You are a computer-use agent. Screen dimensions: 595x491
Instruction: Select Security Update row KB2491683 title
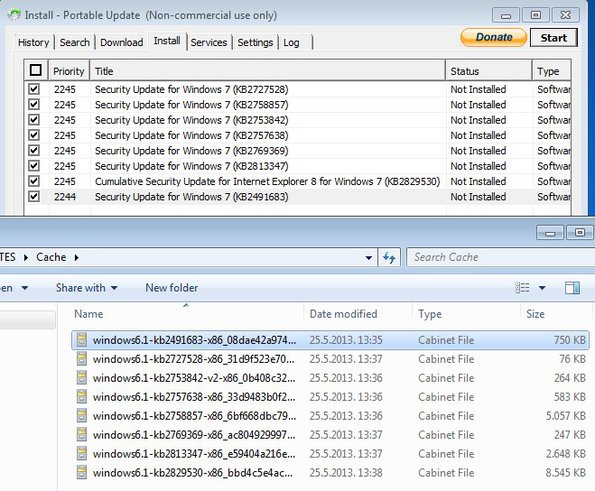pos(191,197)
